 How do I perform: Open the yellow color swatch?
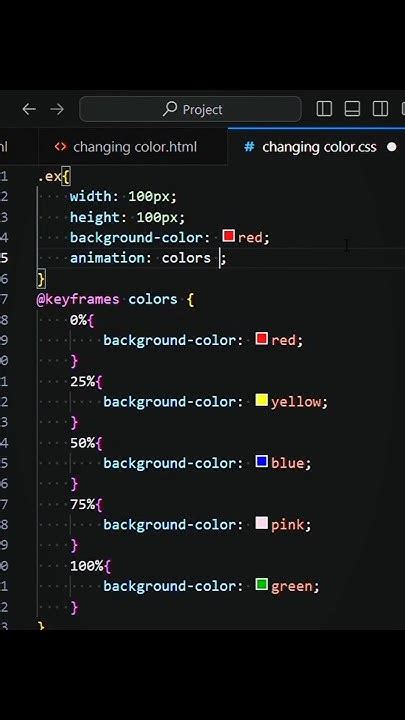(x=262, y=400)
